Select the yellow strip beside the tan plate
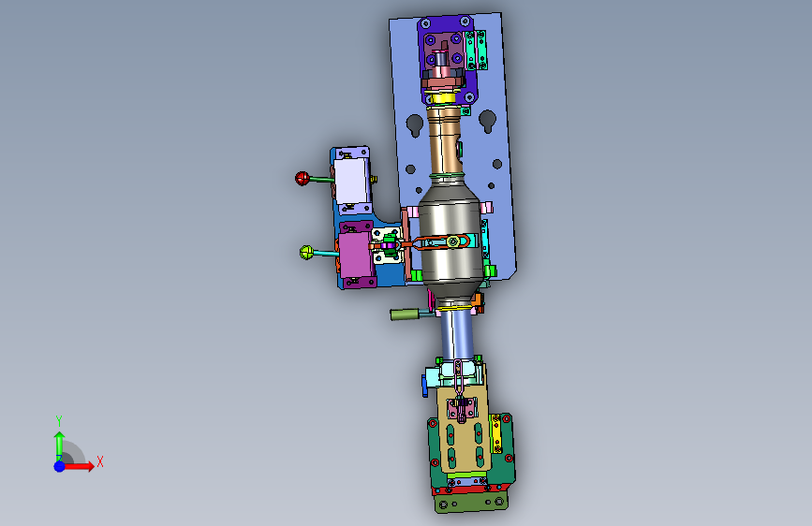812x526 pixels. [495, 434]
